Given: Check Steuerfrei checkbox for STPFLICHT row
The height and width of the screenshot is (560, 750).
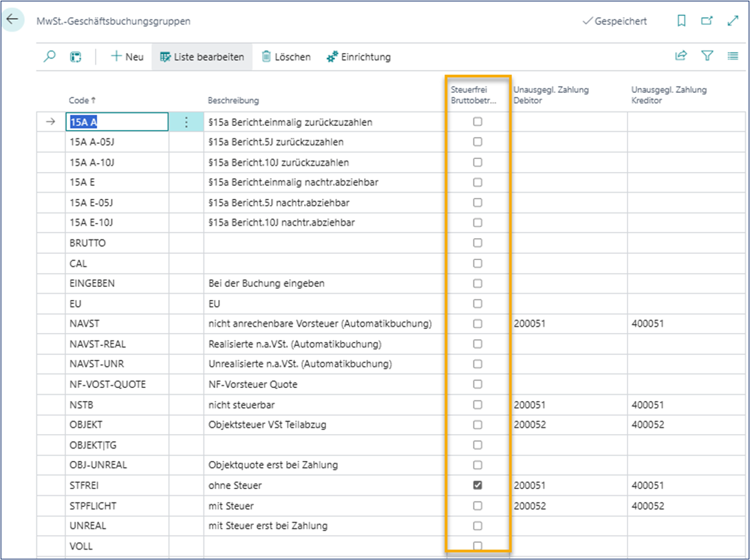Looking at the screenshot, I should (478, 506).
